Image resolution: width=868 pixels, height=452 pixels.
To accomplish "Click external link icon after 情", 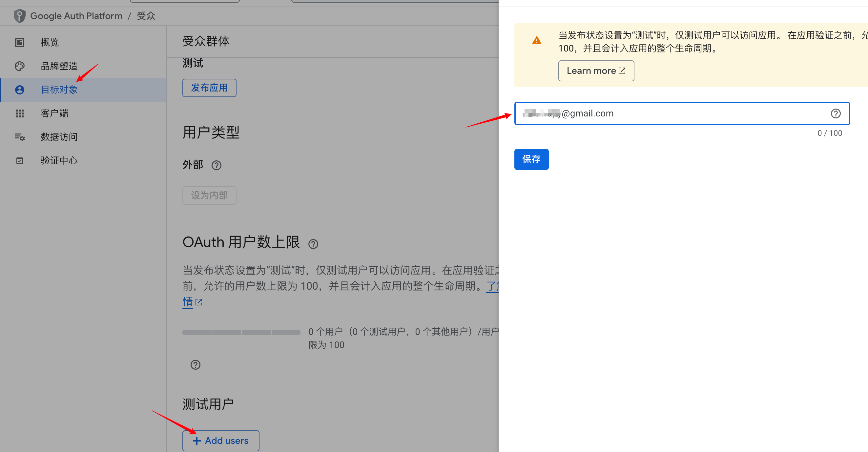I will [x=199, y=302].
